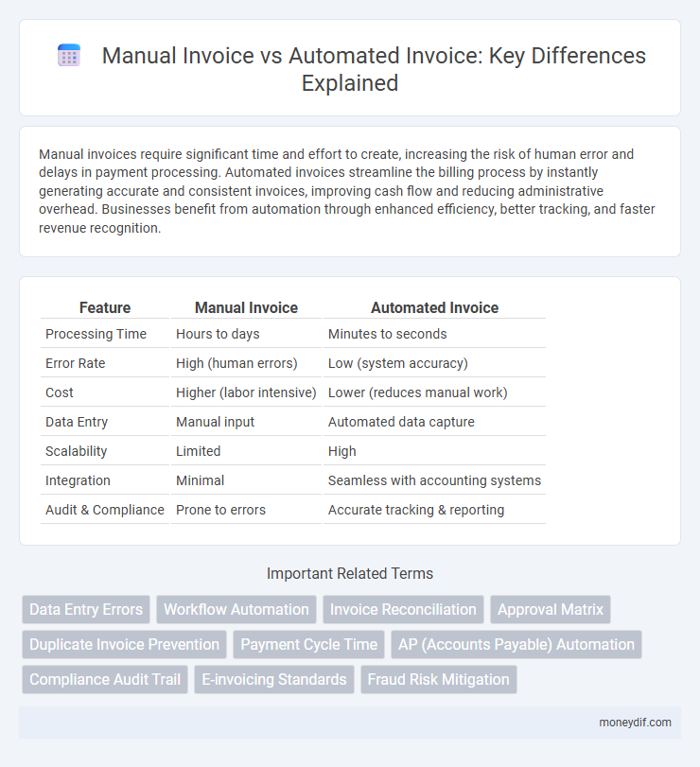Image resolution: width=700 pixels, height=767 pixels.
Task: Click the Manual Invoice column header
Action: click(246, 307)
